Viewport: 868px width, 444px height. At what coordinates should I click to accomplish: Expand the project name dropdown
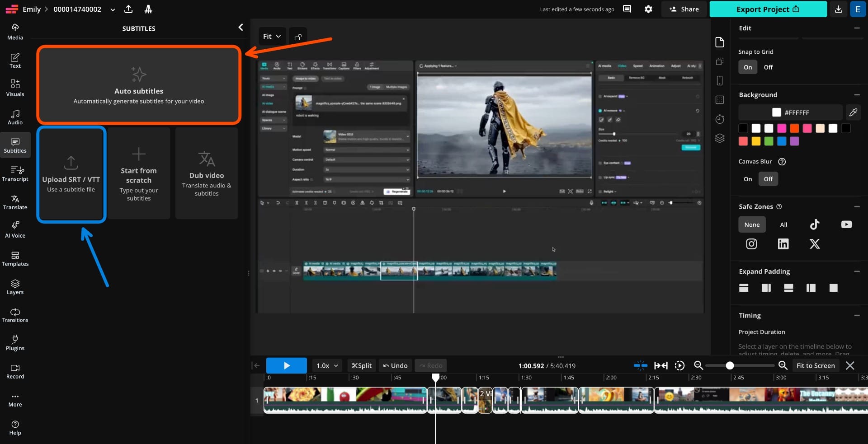pyautogui.click(x=112, y=9)
